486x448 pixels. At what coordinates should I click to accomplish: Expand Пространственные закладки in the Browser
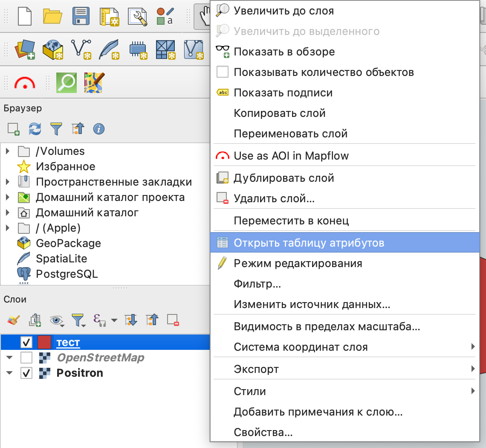(x=7, y=182)
